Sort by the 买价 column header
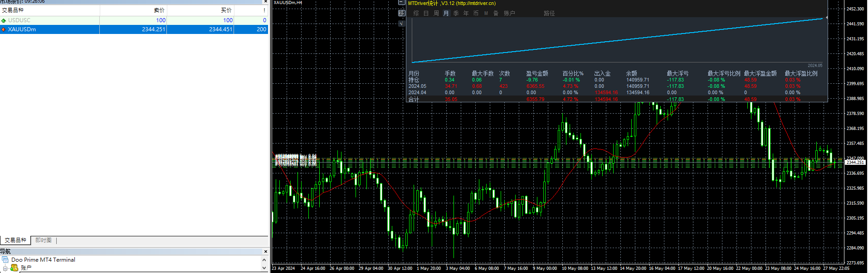The height and width of the screenshot is (273, 868). coord(200,10)
